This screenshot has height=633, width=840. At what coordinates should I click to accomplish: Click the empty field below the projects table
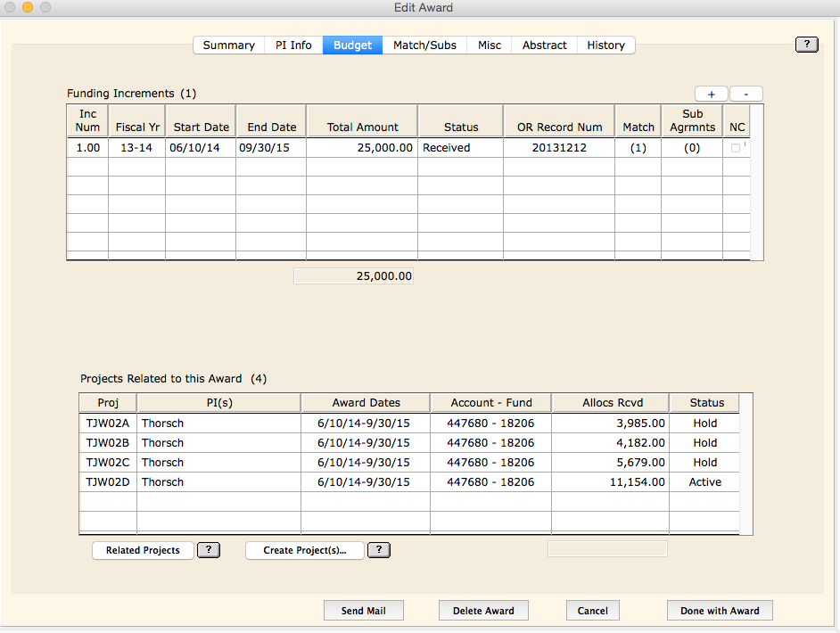click(607, 548)
